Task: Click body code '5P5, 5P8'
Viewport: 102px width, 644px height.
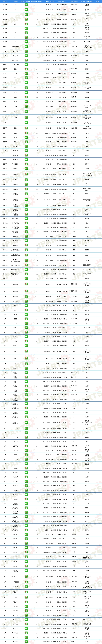Action: tap(74, 56)
